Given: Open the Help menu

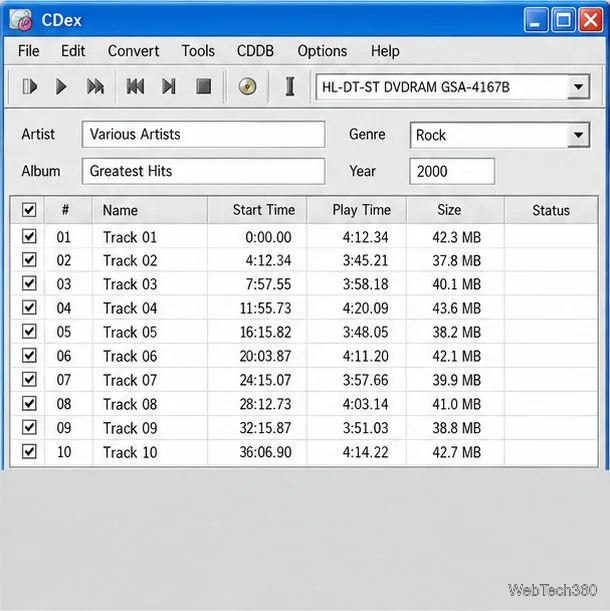Looking at the screenshot, I should 385,51.
